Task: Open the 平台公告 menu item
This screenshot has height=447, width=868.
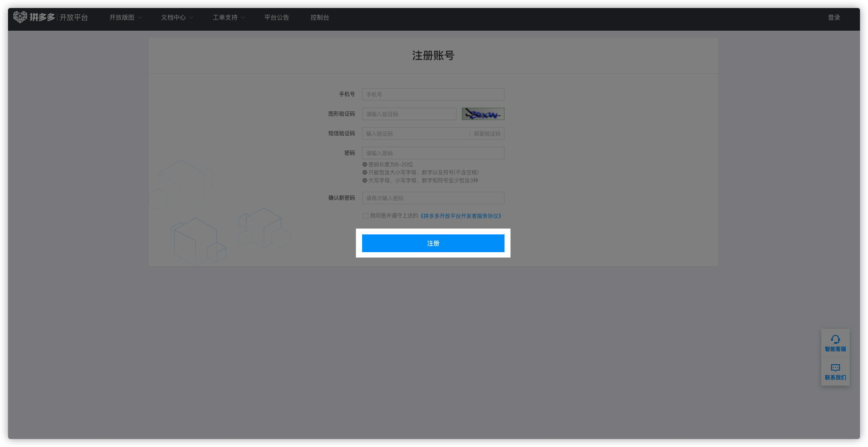Action: [x=276, y=17]
